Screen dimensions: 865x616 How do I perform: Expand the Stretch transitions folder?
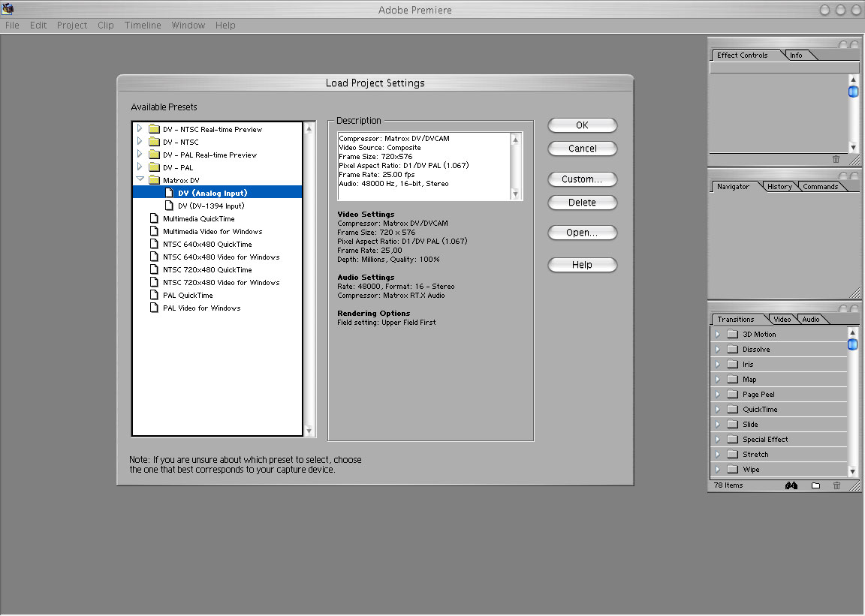(718, 455)
